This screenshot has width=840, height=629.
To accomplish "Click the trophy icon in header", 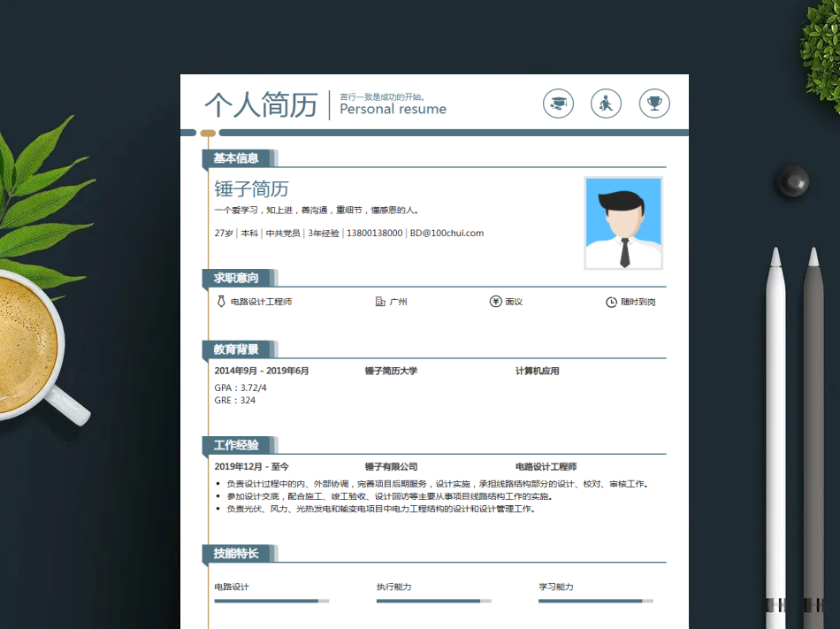I will pos(654,104).
